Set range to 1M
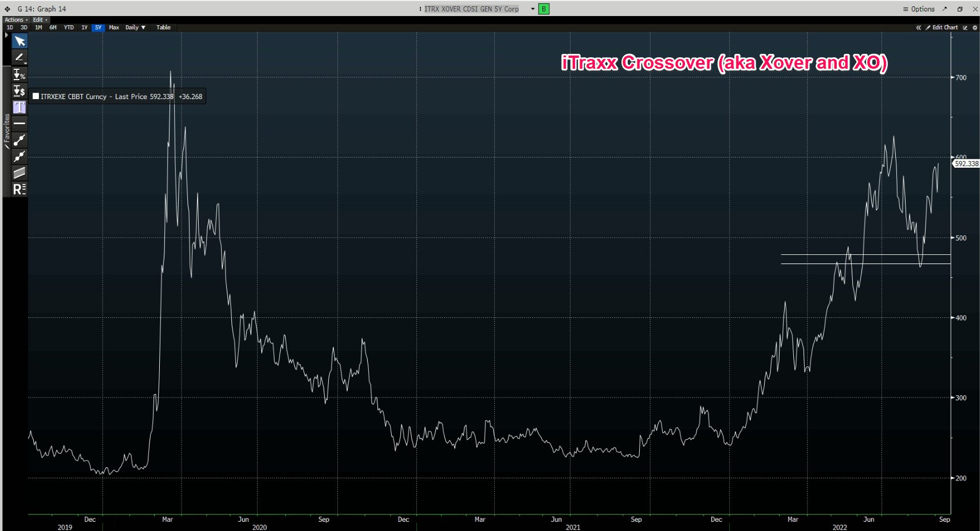The width and height of the screenshot is (980, 531). (38, 27)
